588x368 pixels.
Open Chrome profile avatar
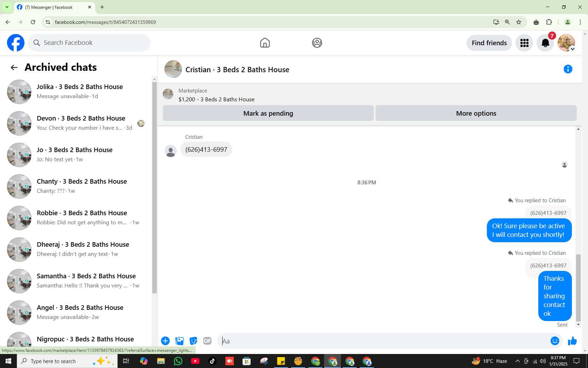click(x=568, y=22)
